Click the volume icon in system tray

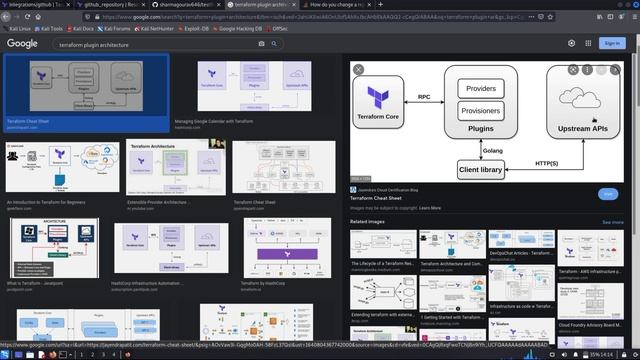tap(564, 355)
